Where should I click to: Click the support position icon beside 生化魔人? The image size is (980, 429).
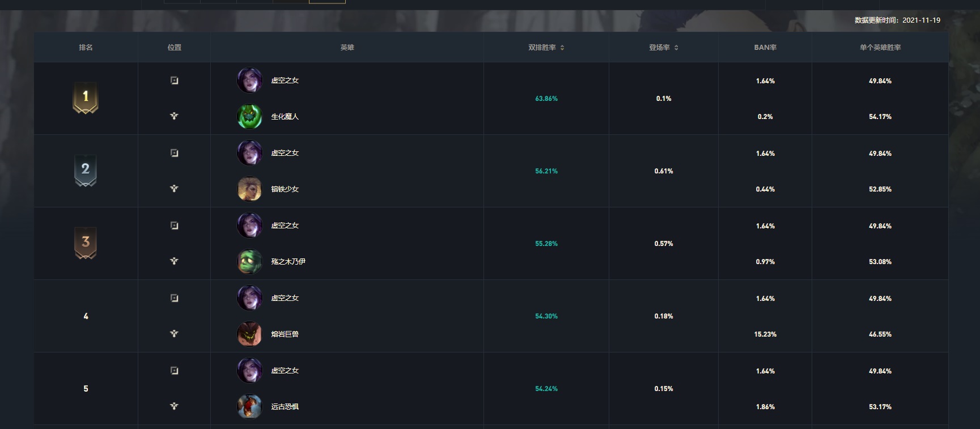click(175, 116)
